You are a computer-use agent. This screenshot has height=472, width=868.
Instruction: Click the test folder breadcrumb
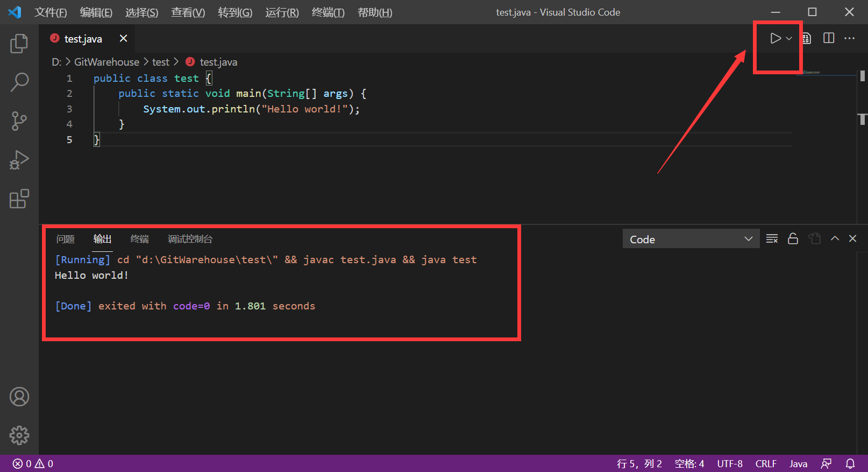[x=161, y=62]
